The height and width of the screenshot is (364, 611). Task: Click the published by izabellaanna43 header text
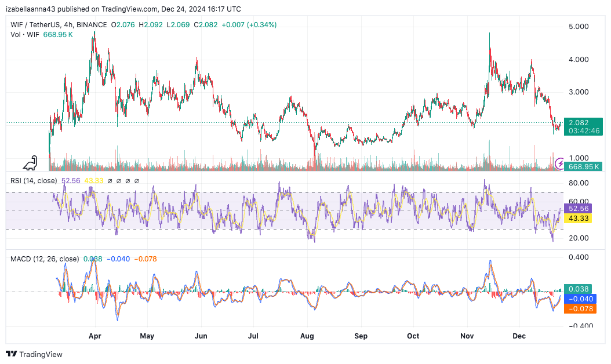click(123, 9)
